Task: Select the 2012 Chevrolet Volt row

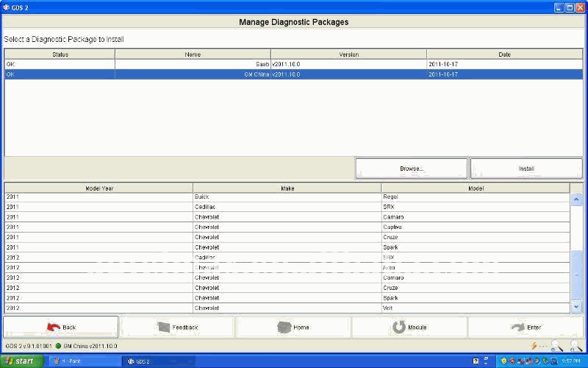Action: (287, 308)
